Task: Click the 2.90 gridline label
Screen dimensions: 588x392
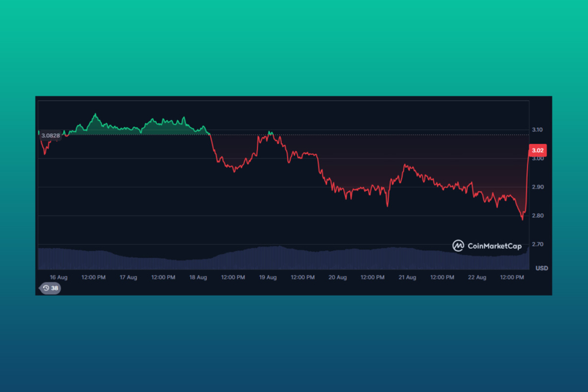Action: point(538,187)
